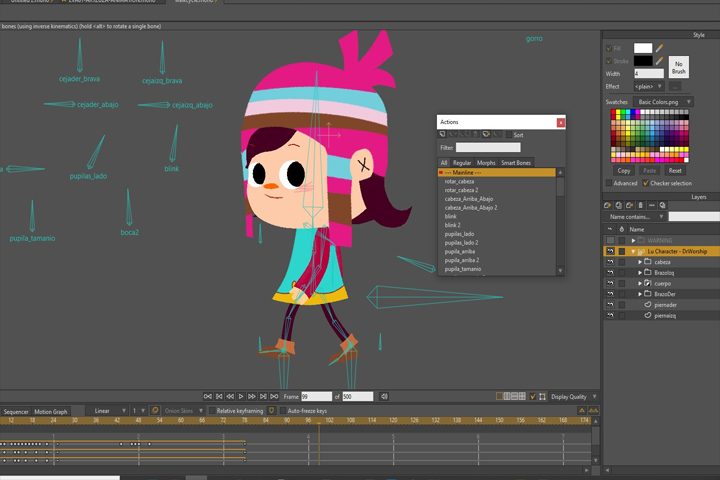Click the auto-freeze shield icon
This screenshot has height=480, width=720.
pos(271,410)
